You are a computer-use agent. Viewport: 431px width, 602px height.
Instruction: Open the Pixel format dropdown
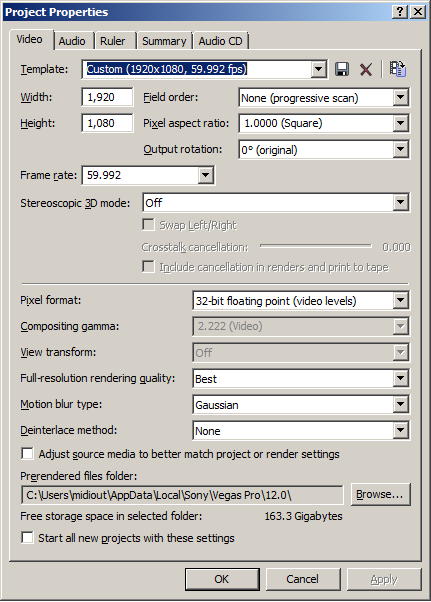(x=401, y=300)
